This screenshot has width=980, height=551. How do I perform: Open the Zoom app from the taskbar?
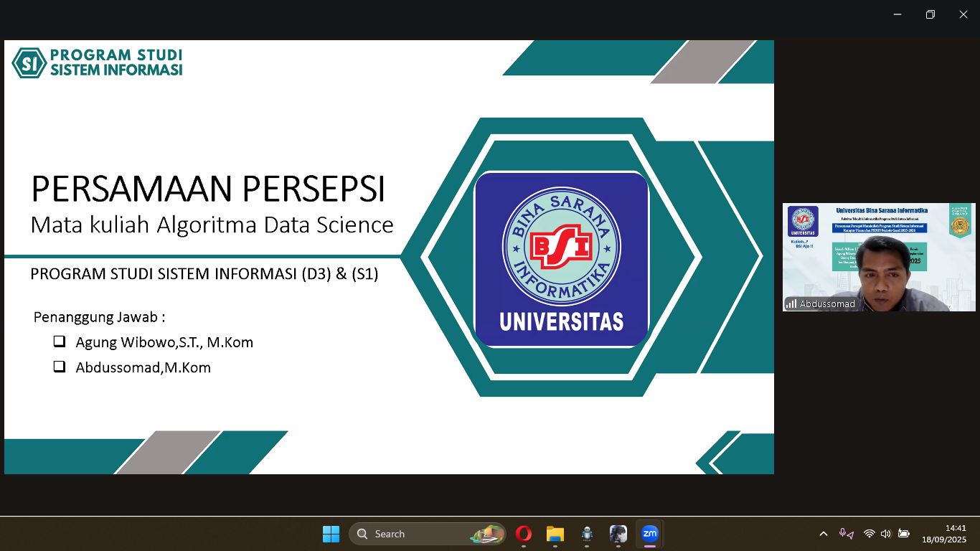tap(650, 534)
